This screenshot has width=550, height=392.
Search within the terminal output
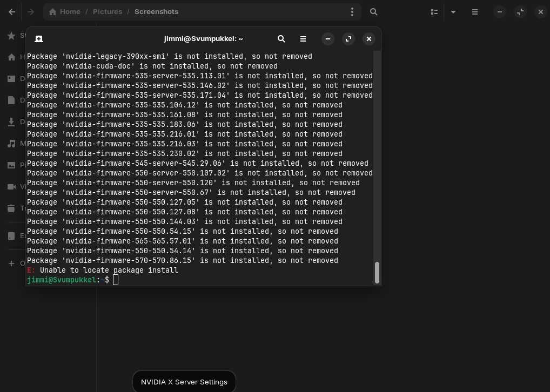(x=281, y=39)
